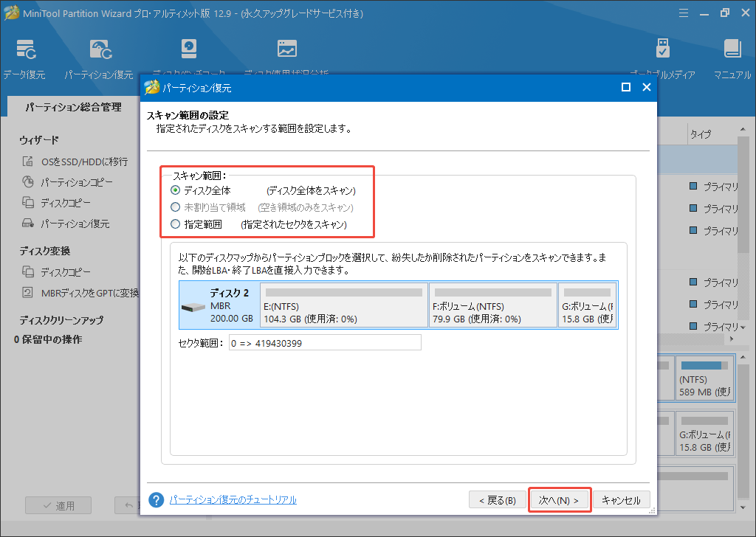
Task: Open the データ復元 toolbar icon
Action: click(25, 49)
